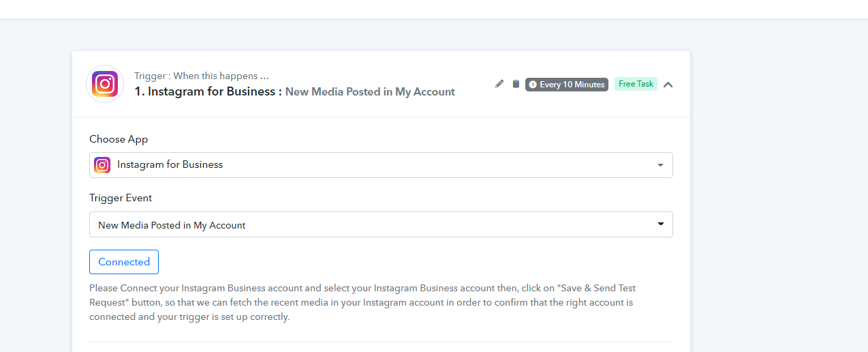Screen dimensions: 868x352
Task: Click the Trigger Event label
Action: tap(121, 198)
